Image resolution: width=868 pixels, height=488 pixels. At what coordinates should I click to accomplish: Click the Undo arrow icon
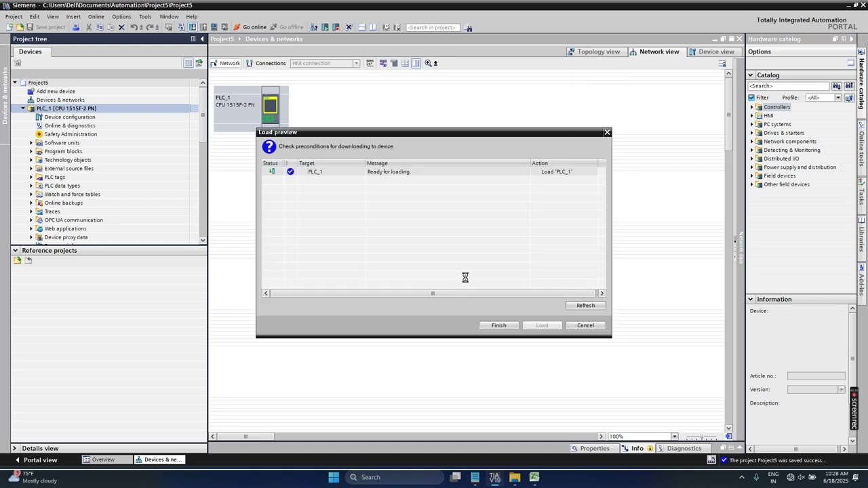tap(134, 27)
